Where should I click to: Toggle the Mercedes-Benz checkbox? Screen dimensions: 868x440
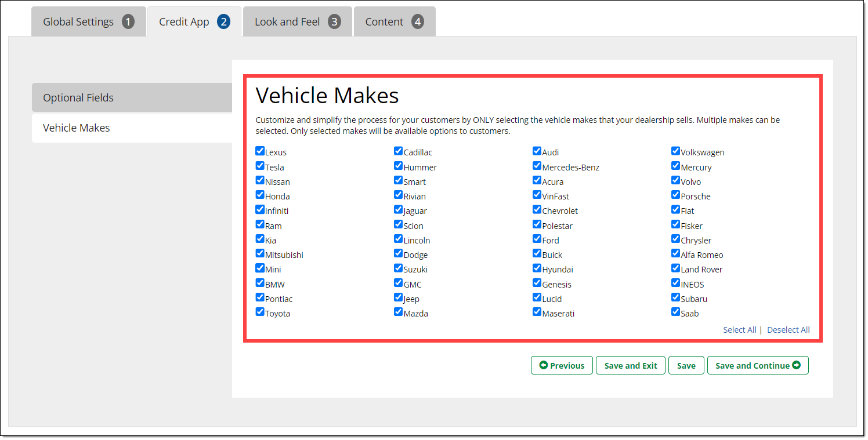point(537,166)
